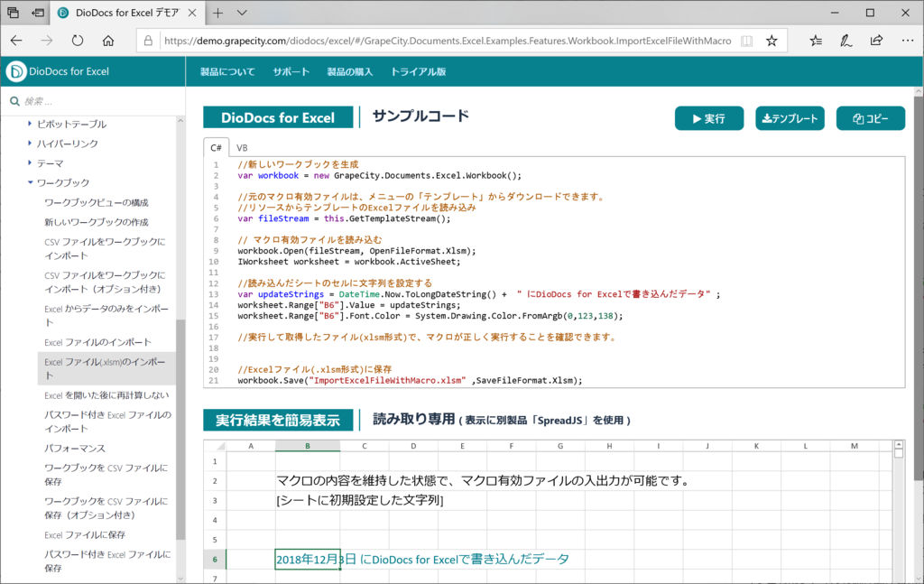Go back to the previous page
This screenshot has width=924, height=584.
[16, 41]
